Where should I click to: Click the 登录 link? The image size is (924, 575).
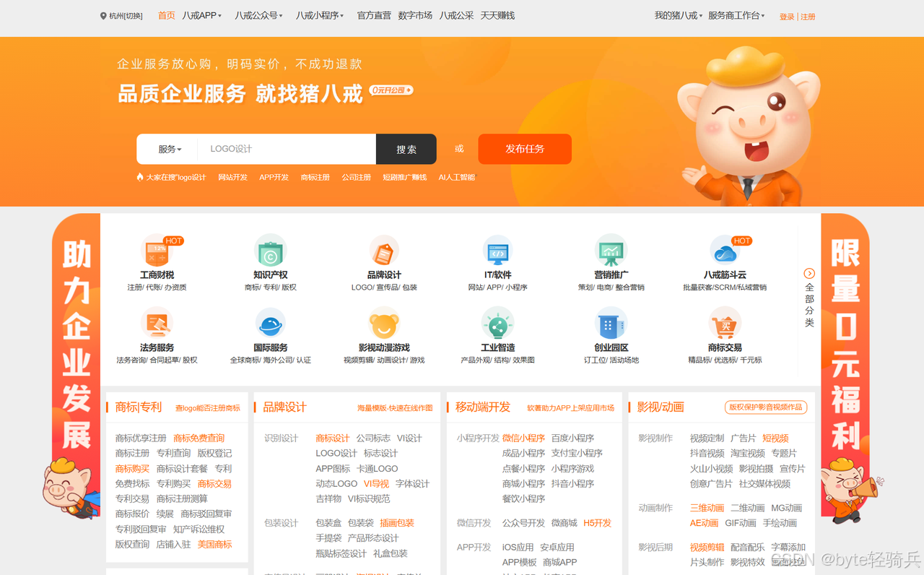click(x=787, y=17)
